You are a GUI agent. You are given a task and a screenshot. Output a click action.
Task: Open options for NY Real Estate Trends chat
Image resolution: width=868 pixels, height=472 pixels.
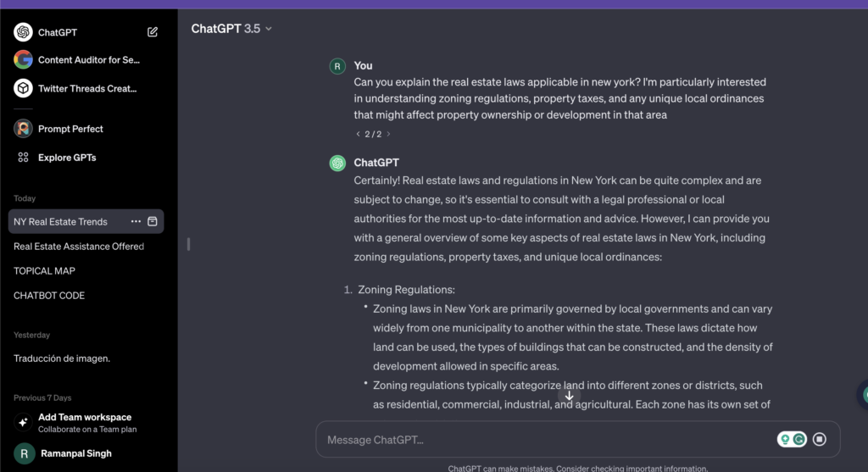pyautogui.click(x=136, y=221)
